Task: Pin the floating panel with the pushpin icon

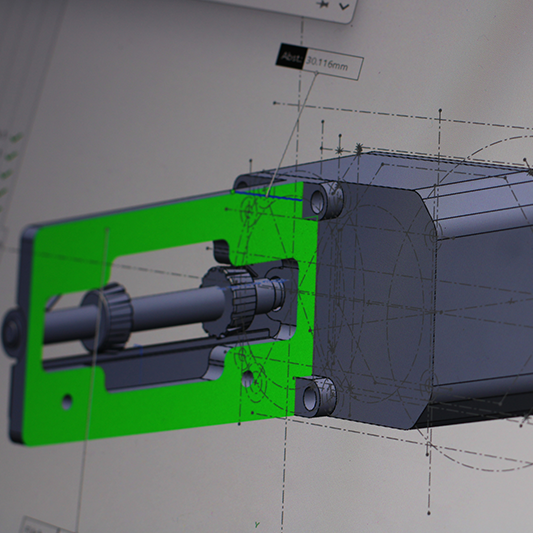Action: [322, 4]
